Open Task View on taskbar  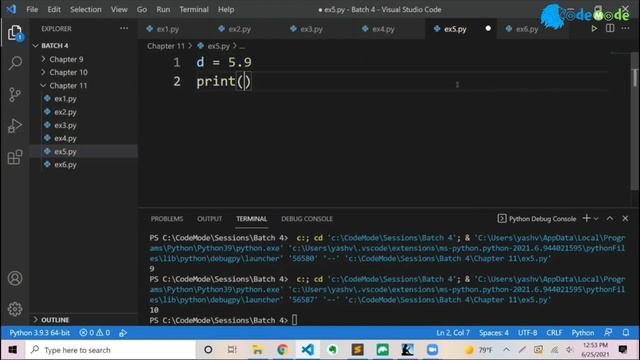[232, 350]
